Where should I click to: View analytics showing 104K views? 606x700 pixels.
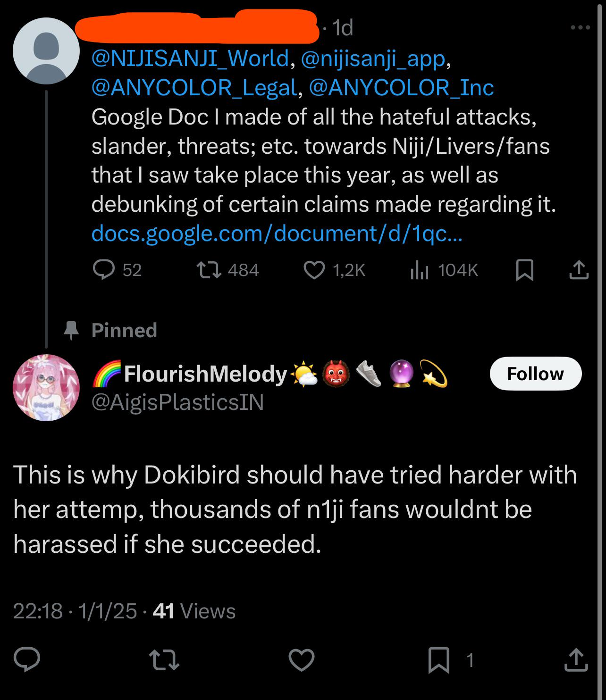[x=419, y=270]
